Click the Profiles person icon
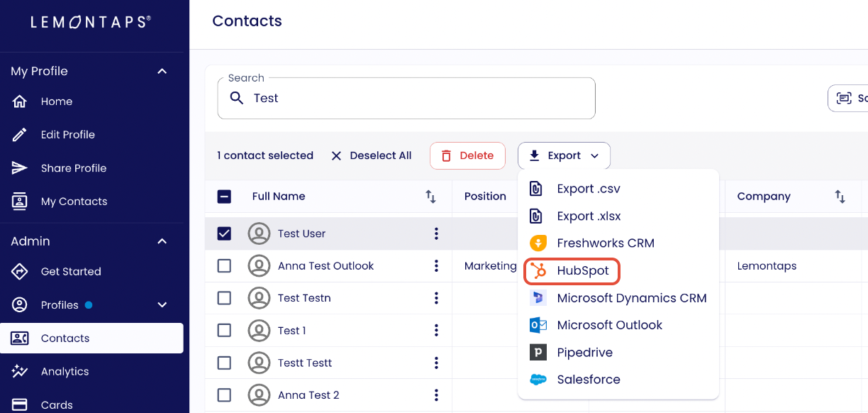Screen dimensions: 868x413 pyautogui.click(x=20, y=305)
